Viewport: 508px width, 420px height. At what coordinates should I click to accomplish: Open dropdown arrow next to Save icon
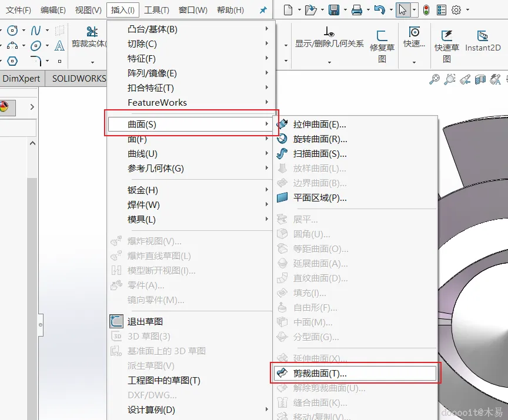point(345,10)
